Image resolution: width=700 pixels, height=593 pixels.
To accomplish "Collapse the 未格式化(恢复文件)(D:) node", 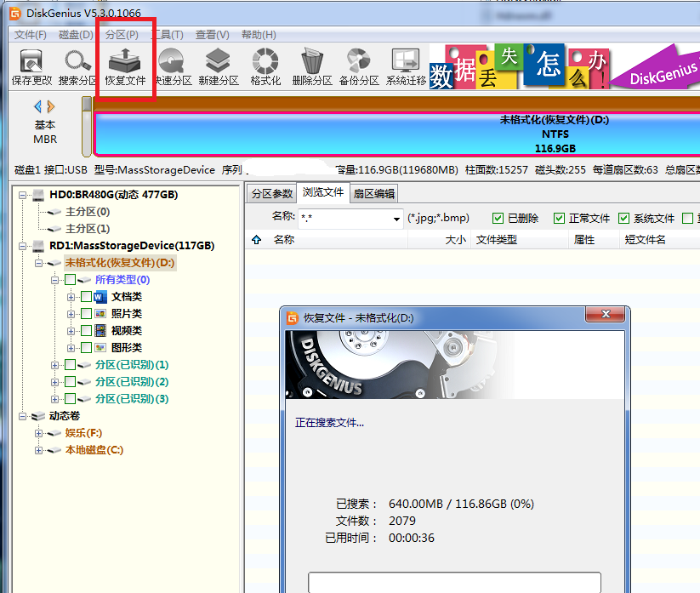I will click(x=38, y=263).
